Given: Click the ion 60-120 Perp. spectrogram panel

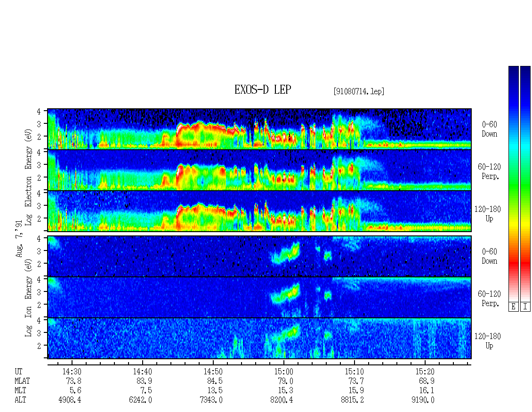Looking at the screenshot, I should click(259, 297).
